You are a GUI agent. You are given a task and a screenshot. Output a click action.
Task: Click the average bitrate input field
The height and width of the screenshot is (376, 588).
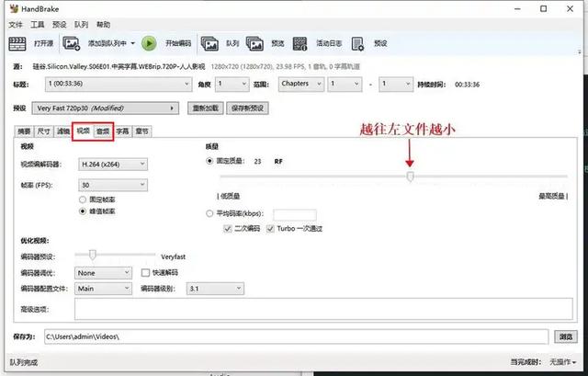point(295,214)
